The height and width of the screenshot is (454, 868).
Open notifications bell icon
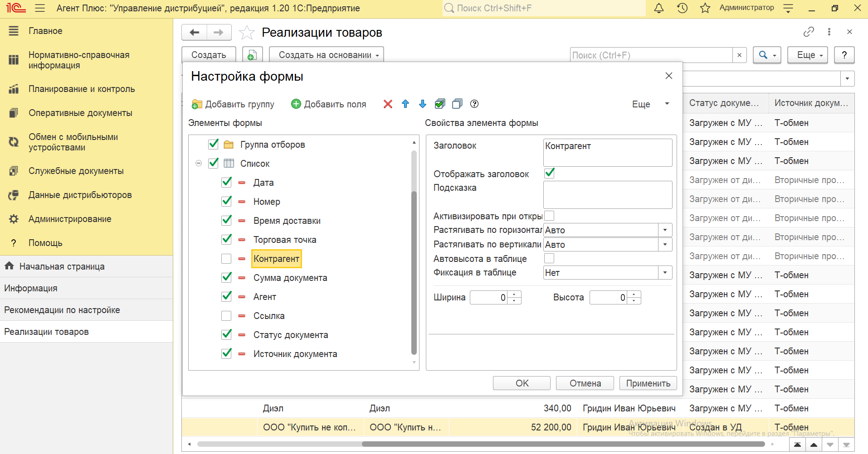659,8
